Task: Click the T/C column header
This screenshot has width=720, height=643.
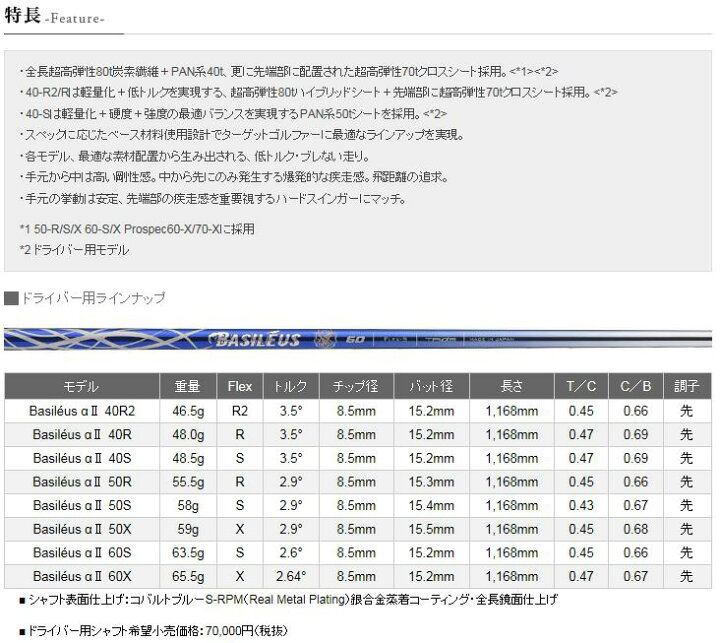Action: 581,386
